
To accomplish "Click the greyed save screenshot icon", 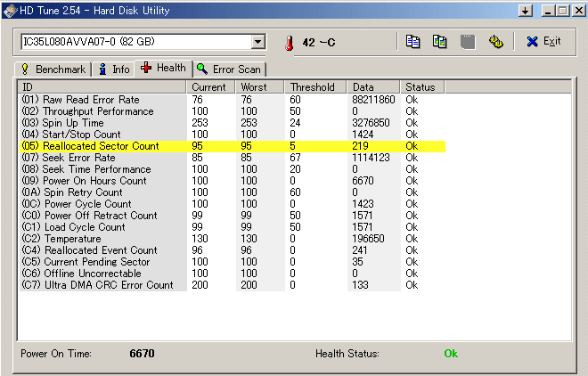I will pyautogui.click(x=468, y=42).
